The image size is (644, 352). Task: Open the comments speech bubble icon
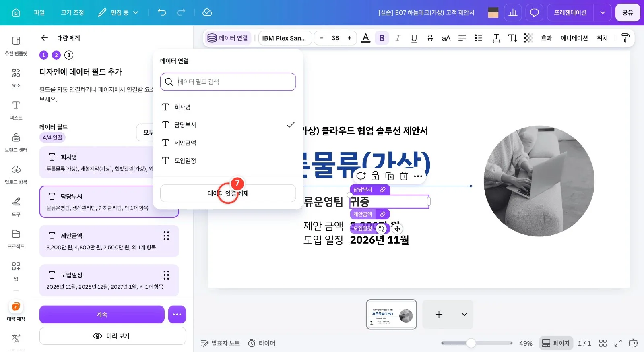[534, 12]
